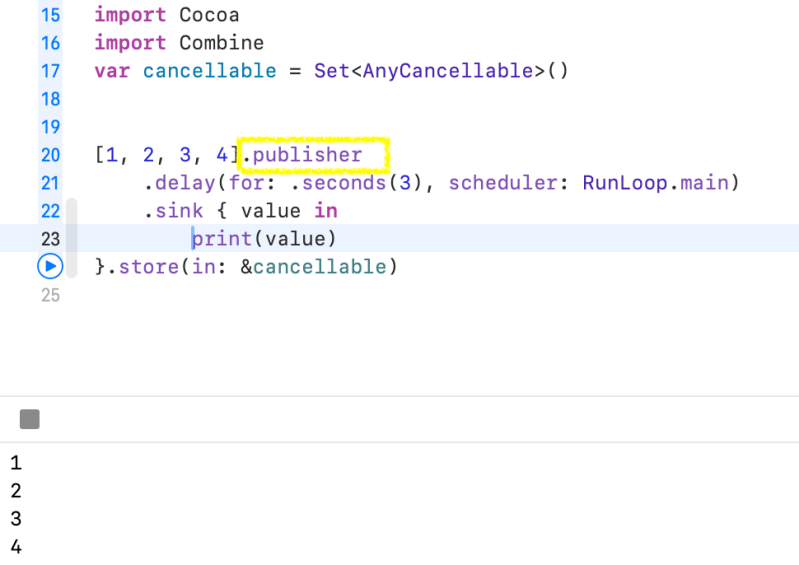Click console output line showing 4

15,546
